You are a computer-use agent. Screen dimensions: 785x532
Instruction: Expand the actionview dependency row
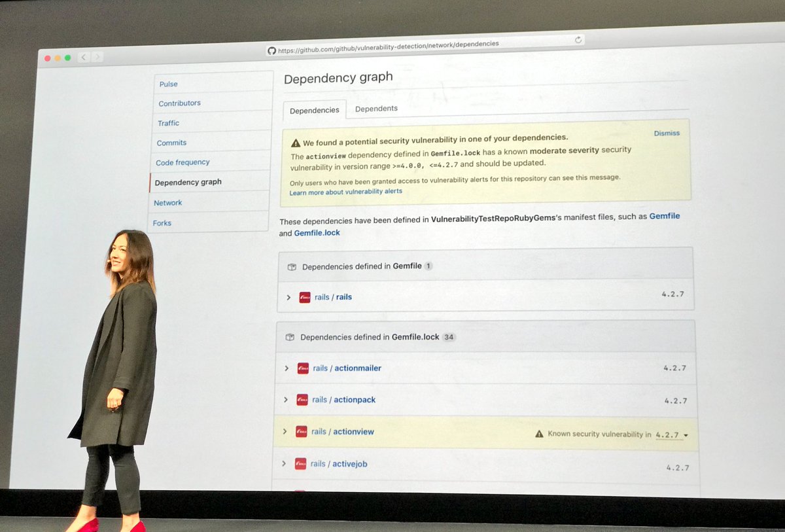click(285, 431)
